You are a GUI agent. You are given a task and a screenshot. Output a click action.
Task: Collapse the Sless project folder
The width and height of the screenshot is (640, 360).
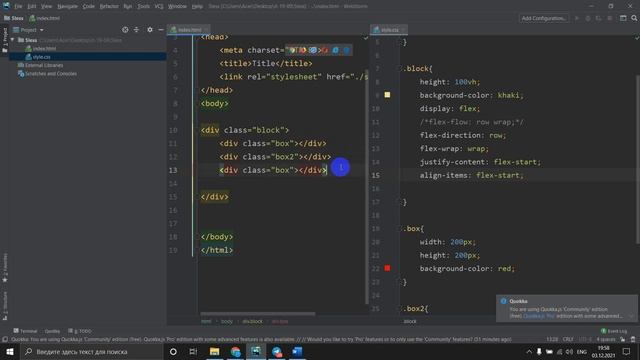[x=13, y=40]
